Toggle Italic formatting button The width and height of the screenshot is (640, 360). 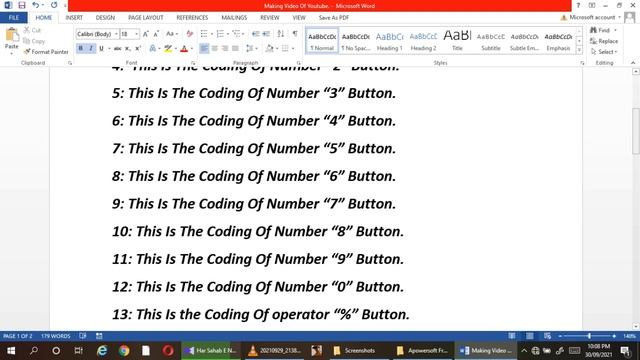coord(91,49)
